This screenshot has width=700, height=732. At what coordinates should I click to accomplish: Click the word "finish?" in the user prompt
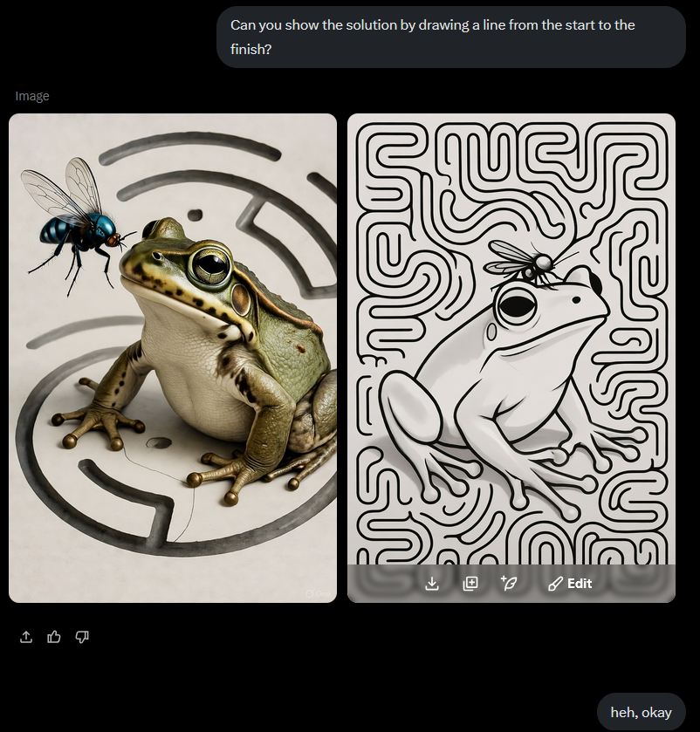pyautogui.click(x=250, y=50)
